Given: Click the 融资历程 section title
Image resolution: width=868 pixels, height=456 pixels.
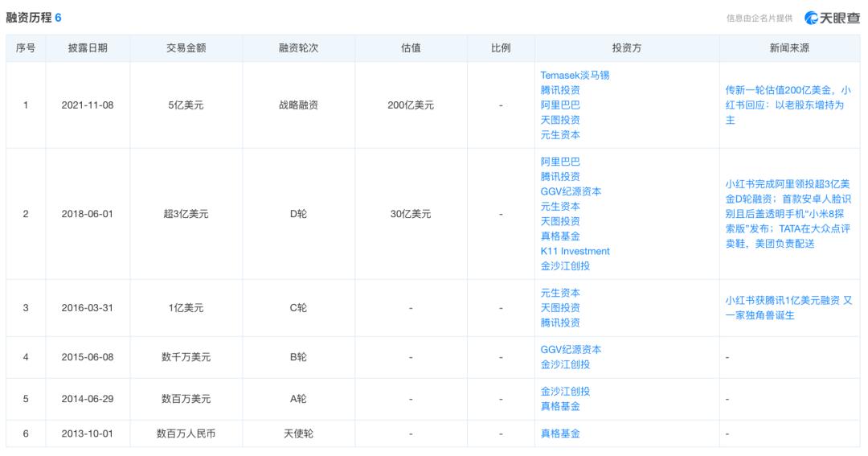Looking at the screenshot, I should [29, 18].
